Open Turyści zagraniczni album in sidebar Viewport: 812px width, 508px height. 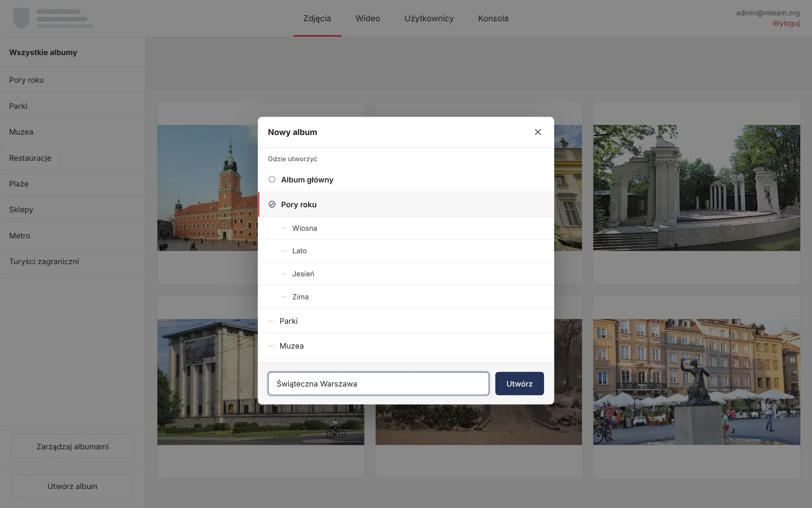[x=72, y=261]
